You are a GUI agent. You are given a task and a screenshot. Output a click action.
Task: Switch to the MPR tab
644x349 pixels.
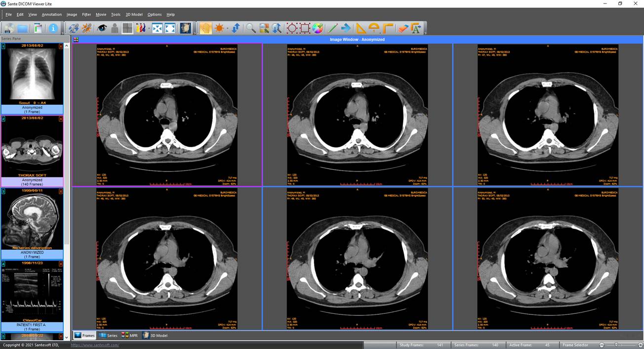pos(130,335)
